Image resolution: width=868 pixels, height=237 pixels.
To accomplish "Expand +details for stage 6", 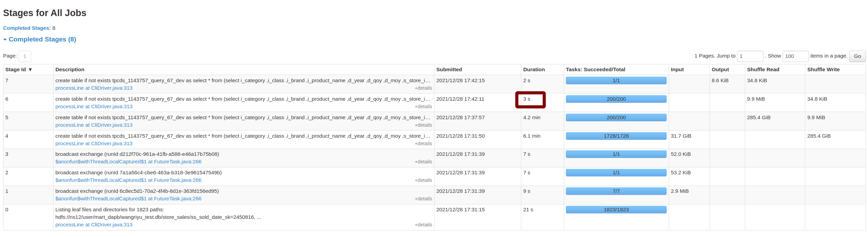I will pos(423,107).
